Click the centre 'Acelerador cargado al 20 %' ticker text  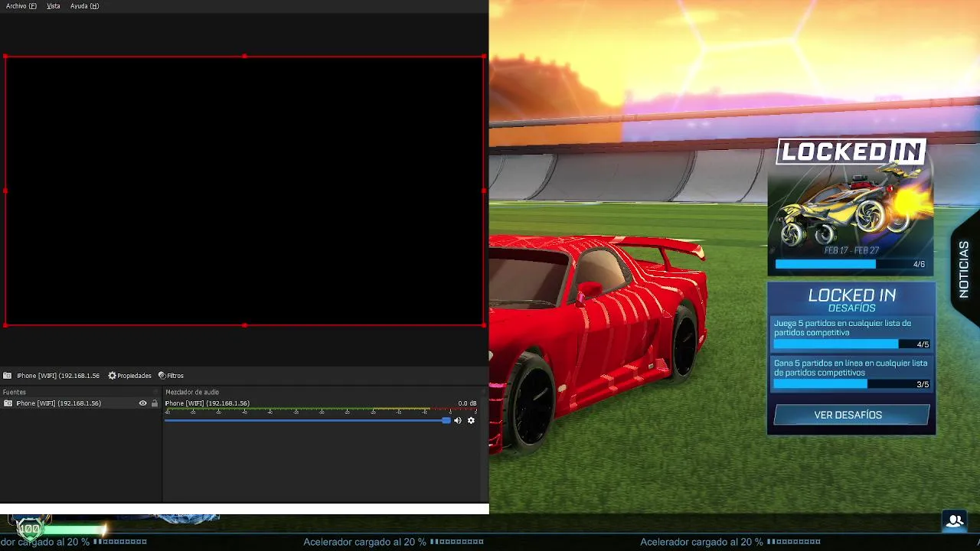(x=364, y=542)
